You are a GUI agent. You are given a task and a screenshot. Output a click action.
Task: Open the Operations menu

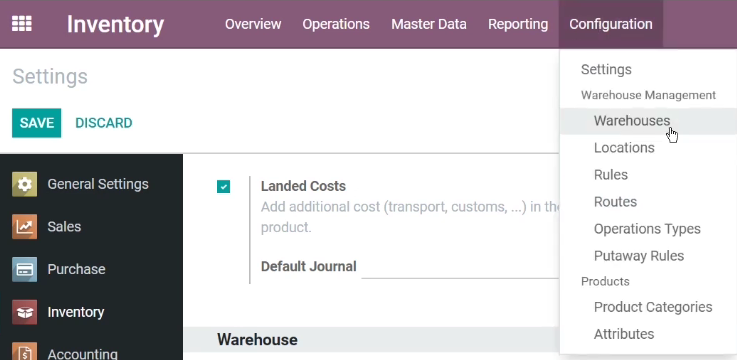click(x=336, y=24)
